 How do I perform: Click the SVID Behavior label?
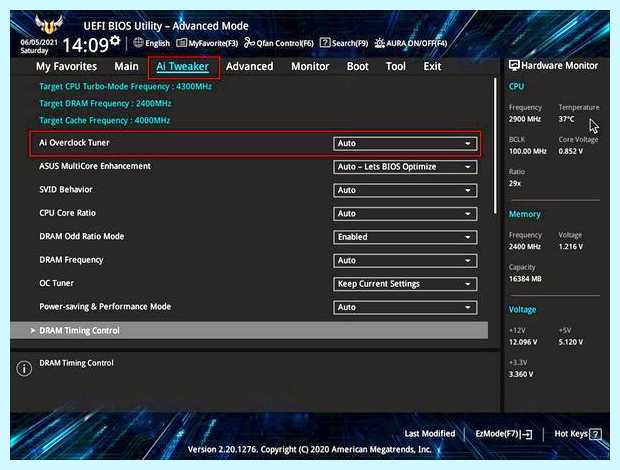[66, 189]
